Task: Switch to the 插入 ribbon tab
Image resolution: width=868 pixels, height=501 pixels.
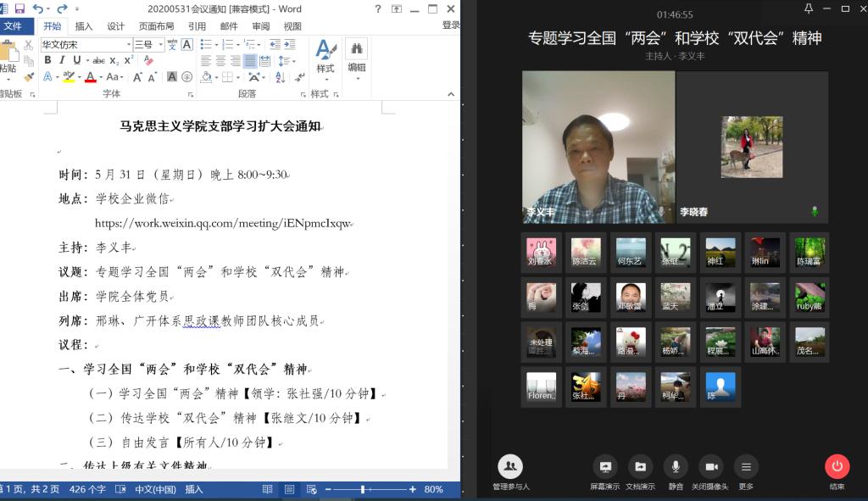Action: tap(84, 26)
